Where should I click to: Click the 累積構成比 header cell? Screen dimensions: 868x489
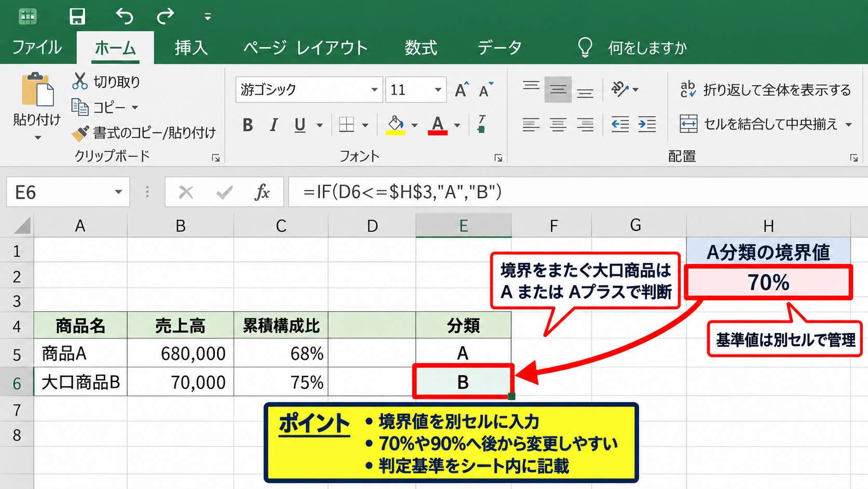tap(281, 325)
